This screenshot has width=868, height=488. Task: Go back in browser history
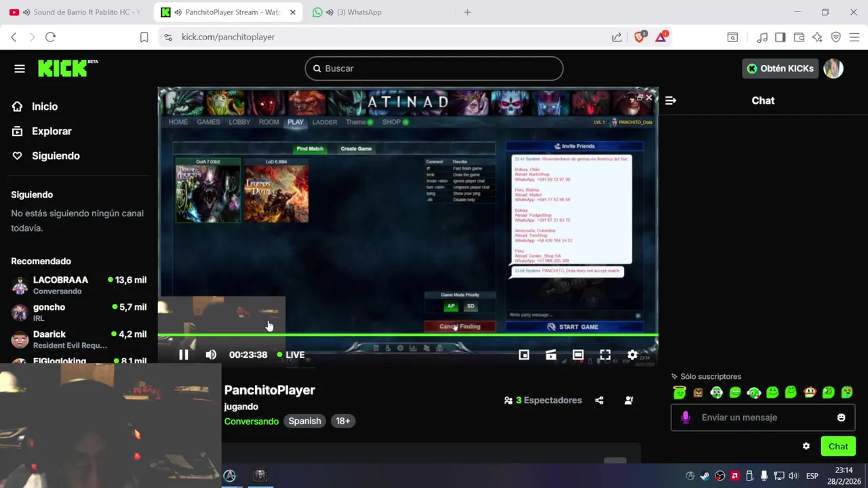tap(14, 37)
